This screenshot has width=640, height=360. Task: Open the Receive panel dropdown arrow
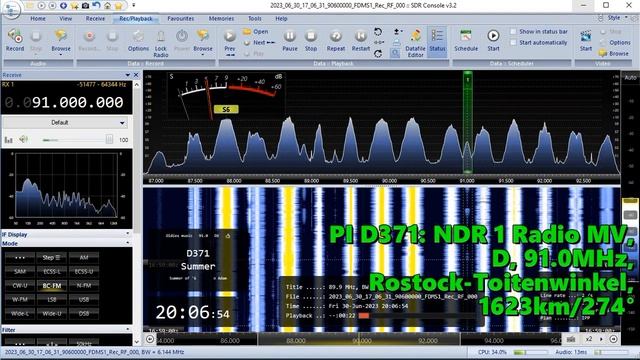click(x=127, y=75)
